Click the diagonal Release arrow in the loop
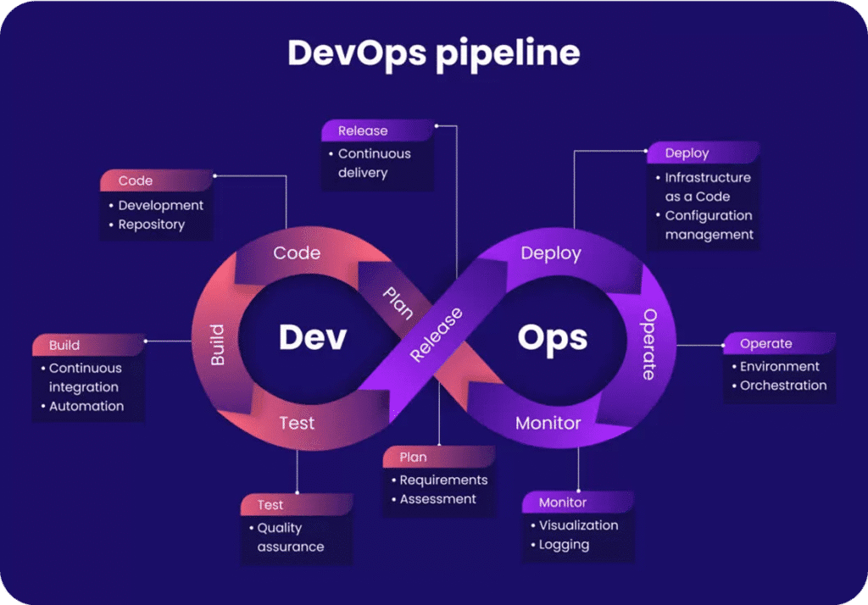 tap(437, 335)
